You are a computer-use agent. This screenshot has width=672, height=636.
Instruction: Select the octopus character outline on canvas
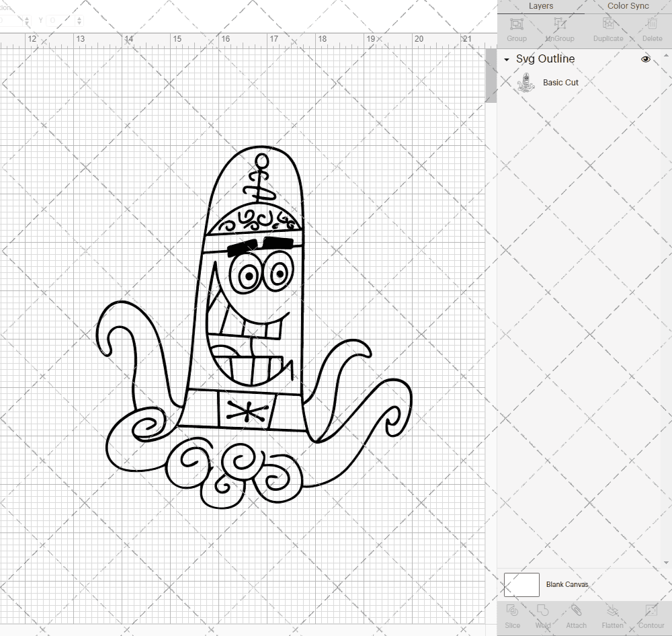[254, 327]
